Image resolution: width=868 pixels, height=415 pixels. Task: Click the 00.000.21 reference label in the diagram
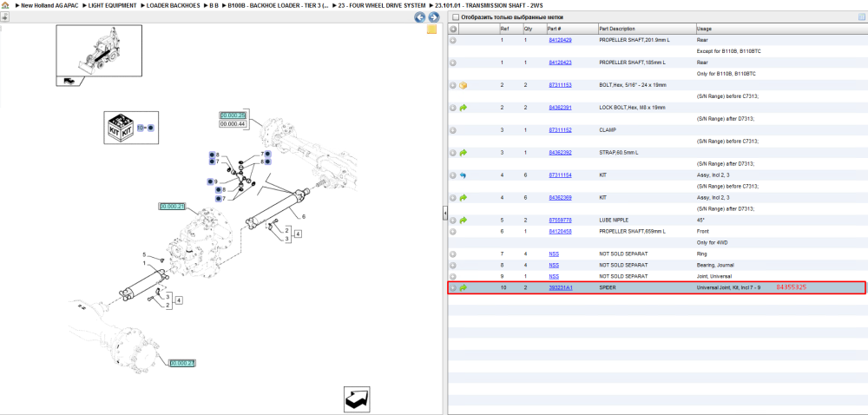click(172, 207)
